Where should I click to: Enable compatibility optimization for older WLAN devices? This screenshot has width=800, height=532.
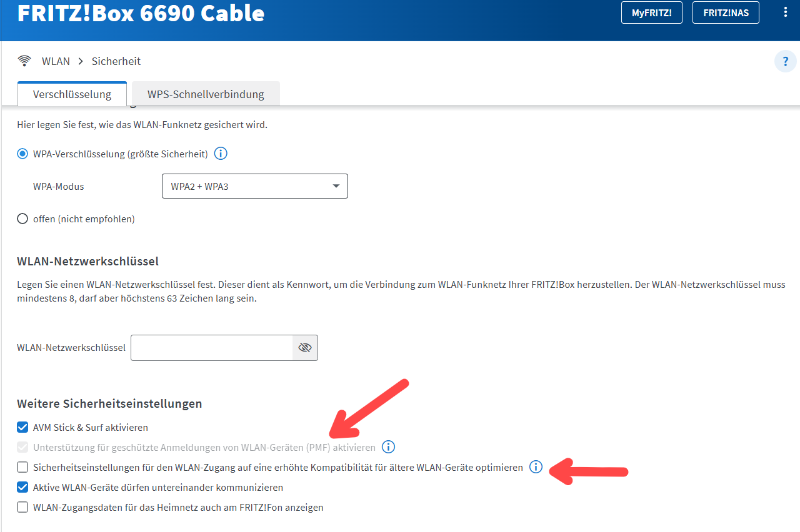[22, 467]
